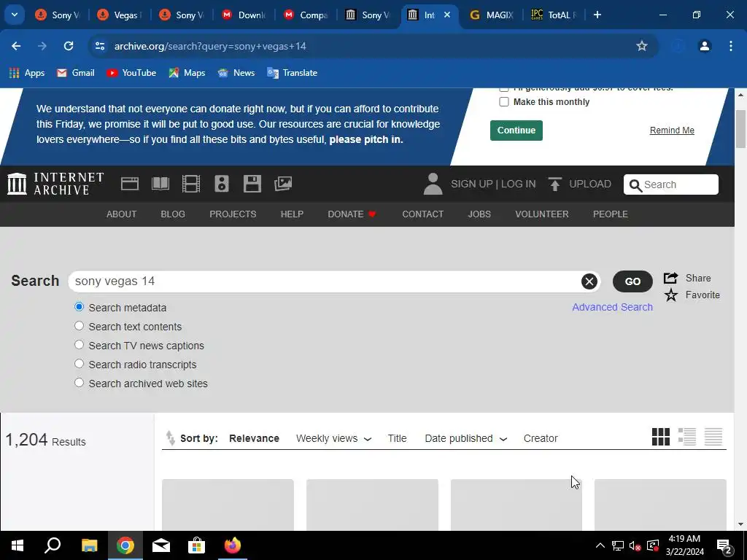The width and height of the screenshot is (747, 560).
Task: Open taskbar search
Action: coord(53,545)
